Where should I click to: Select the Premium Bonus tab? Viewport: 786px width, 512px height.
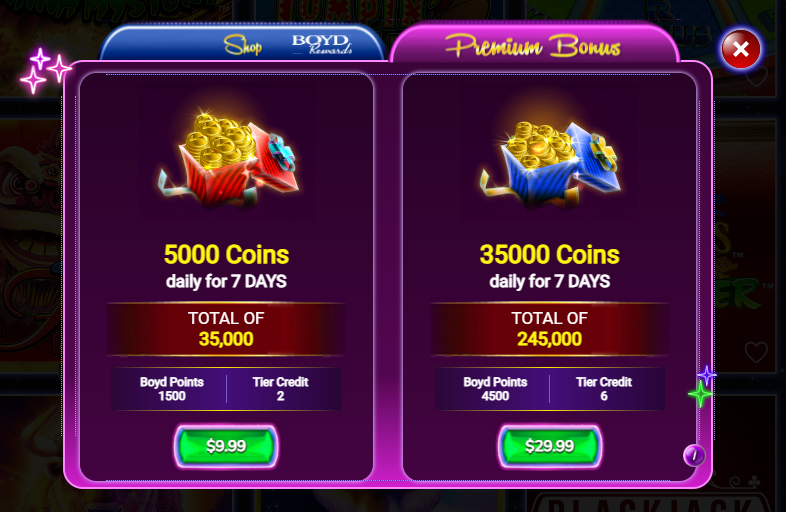point(534,43)
